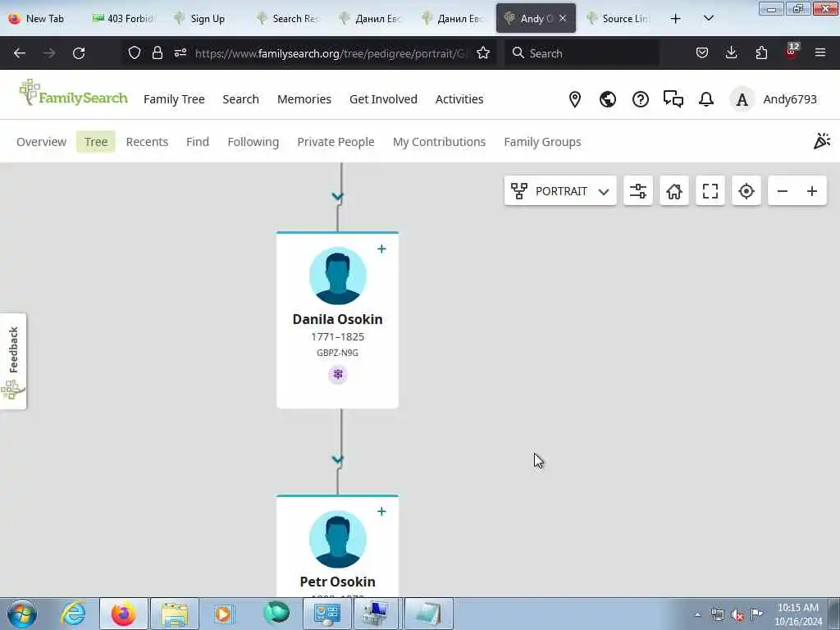The height and width of the screenshot is (630, 840).
Task: Click the Andy6793 username
Action: click(x=790, y=99)
